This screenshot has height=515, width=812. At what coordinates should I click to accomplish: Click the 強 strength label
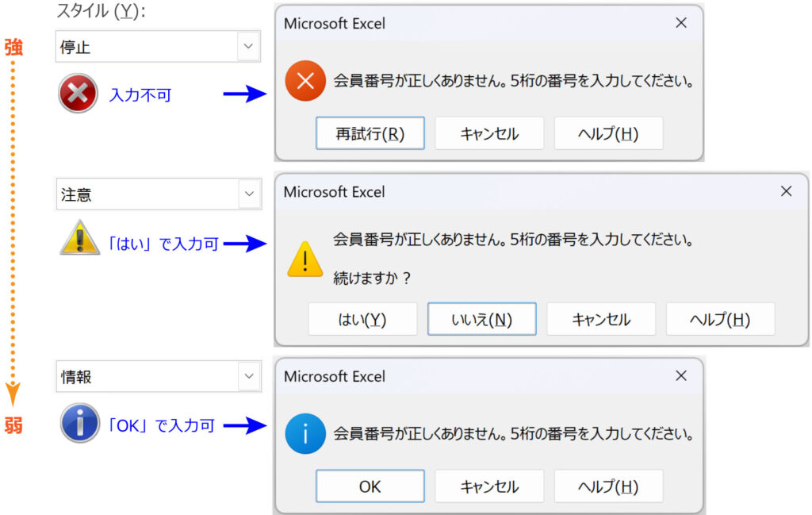tap(13, 47)
